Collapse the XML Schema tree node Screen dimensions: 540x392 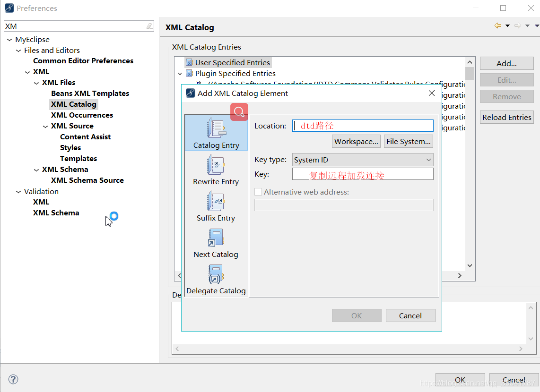[36, 170]
